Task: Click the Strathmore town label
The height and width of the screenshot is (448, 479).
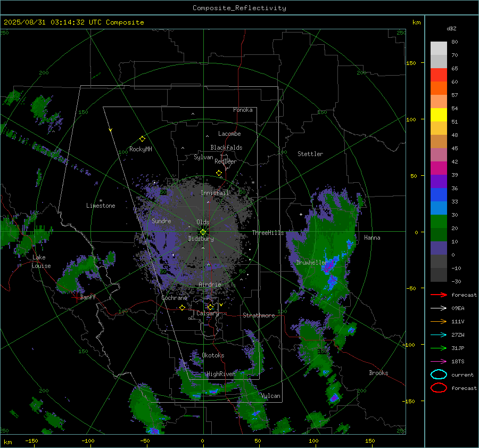Action: (x=259, y=315)
